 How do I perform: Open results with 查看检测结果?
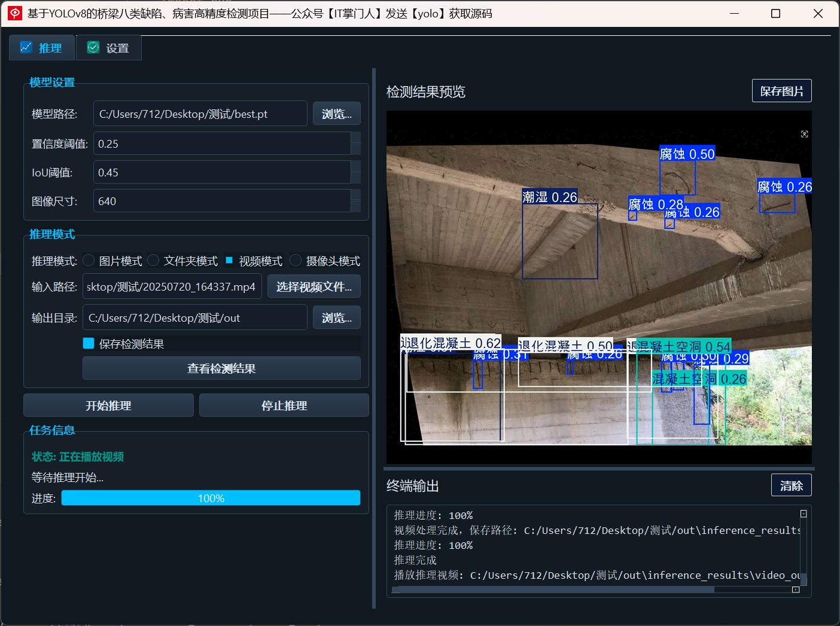coord(221,368)
